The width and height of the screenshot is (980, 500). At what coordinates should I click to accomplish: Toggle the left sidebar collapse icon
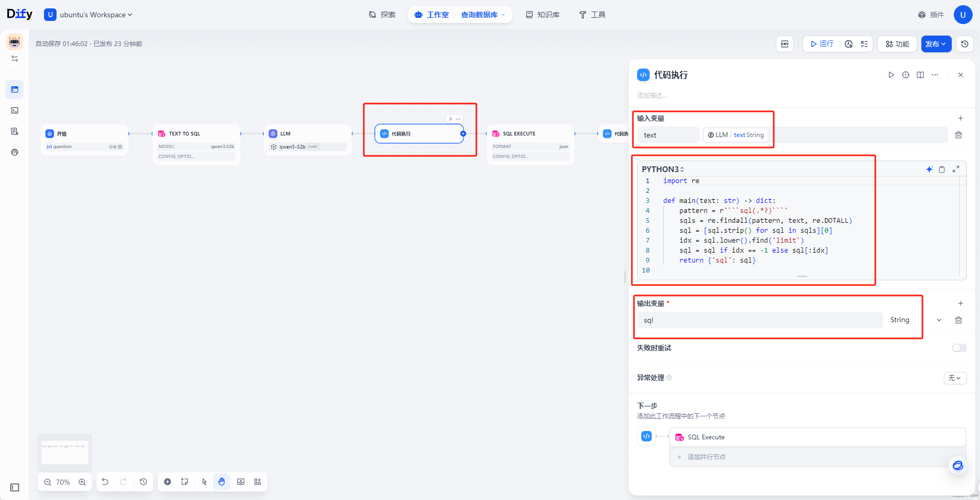tap(15, 487)
